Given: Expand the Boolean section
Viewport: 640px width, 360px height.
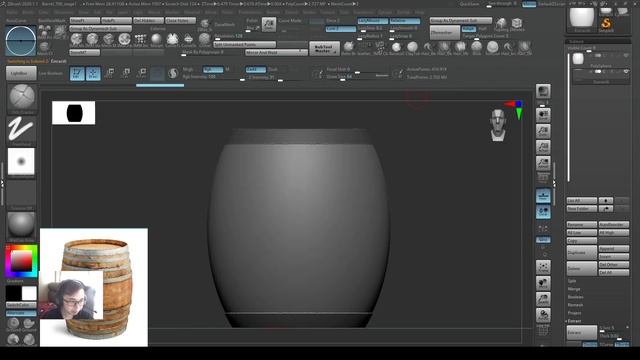Looking at the screenshot, I should (576, 297).
